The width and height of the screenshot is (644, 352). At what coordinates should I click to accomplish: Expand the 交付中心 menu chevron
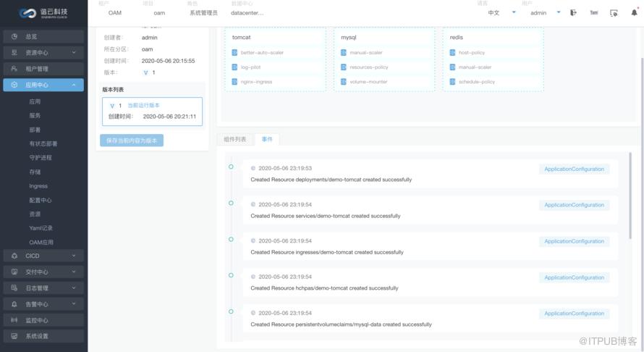point(74,272)
